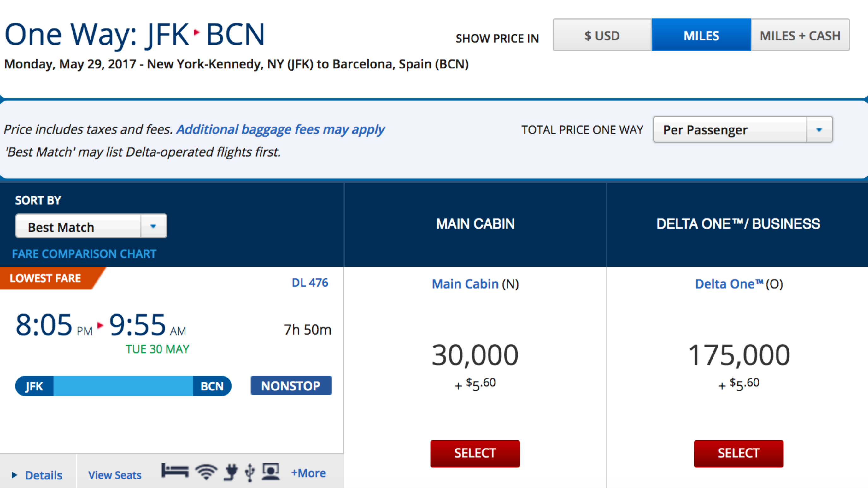Switch price display to Miles
The width and height of the screenshot is (868, 488).
[701, 35]
